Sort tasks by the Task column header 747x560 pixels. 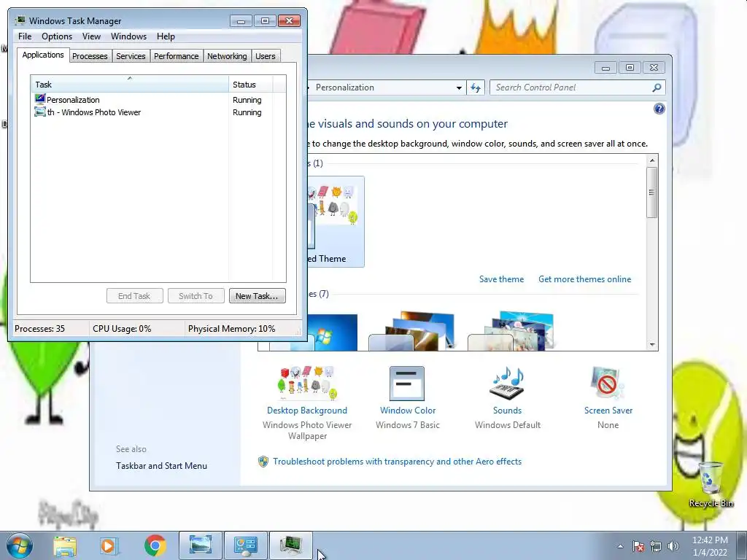click(x=130, y=85)
